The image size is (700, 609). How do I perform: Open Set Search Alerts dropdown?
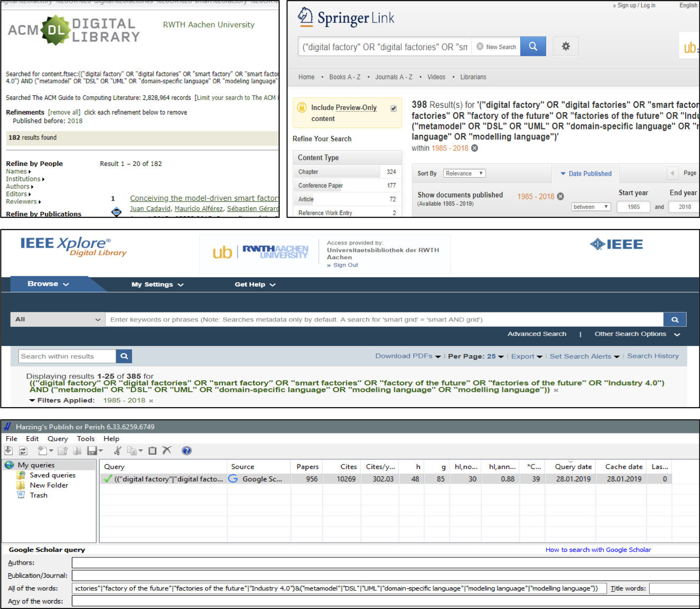pos(584,356)
